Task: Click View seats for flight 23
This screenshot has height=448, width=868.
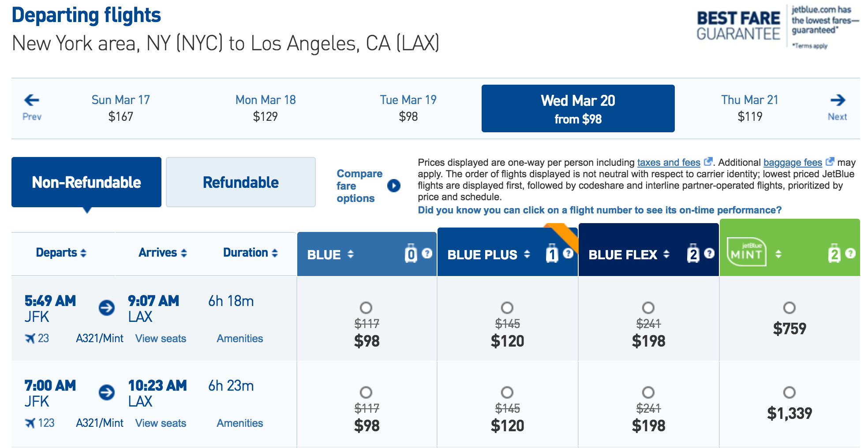Action: [161, 338]
